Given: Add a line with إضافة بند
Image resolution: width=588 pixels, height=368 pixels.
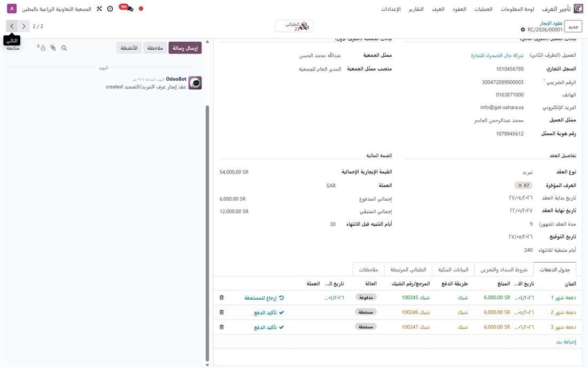Looking at the screenshot, I should click(566, 342).
